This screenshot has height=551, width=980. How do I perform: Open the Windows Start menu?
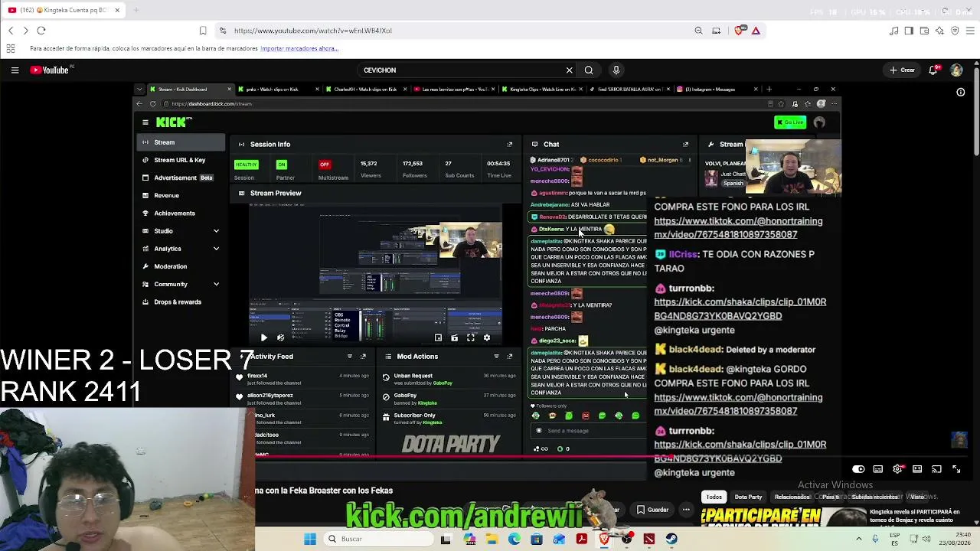310,540
